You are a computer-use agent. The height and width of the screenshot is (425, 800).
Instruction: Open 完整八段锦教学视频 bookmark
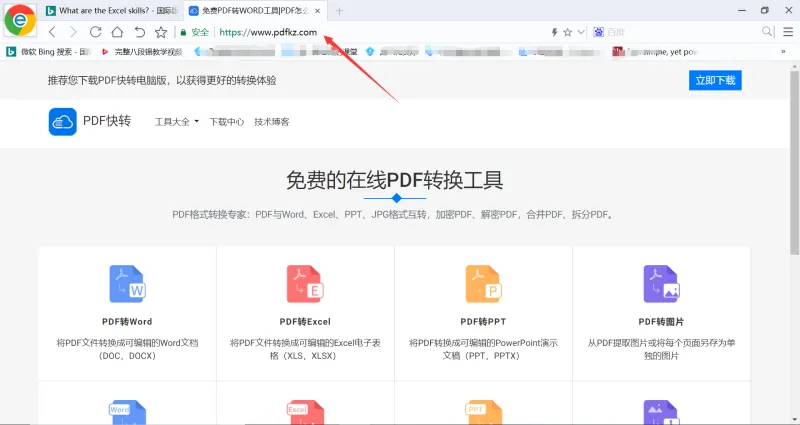pyautogui.click(x=141, y=52)
